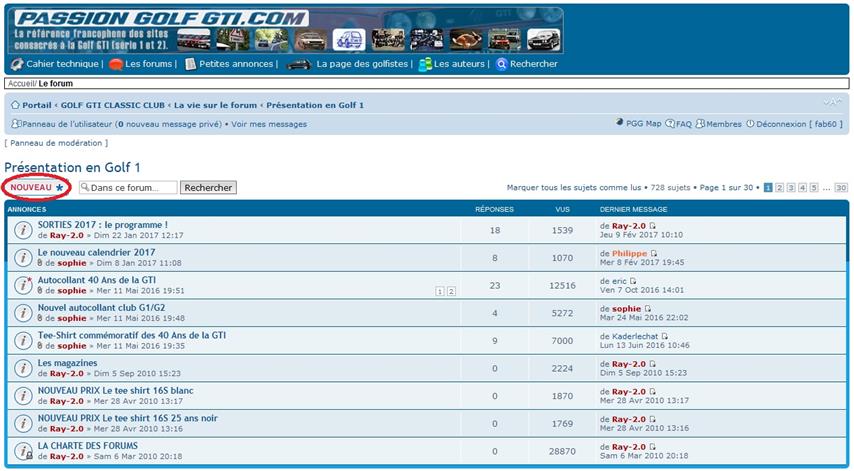
Task: Open NOUVEAU PRIX tee shirt 16S 25 ans noir
Action: (127, 418)
